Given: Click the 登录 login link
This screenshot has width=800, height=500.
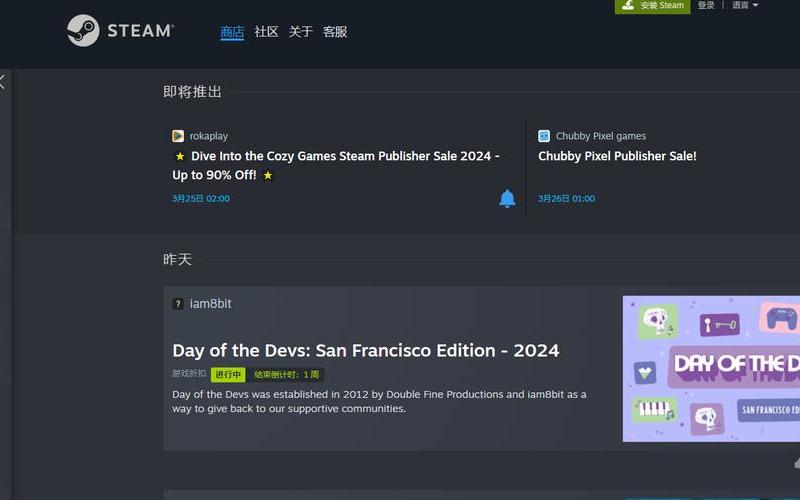Looking at the screenshot, I should [706, 5].
